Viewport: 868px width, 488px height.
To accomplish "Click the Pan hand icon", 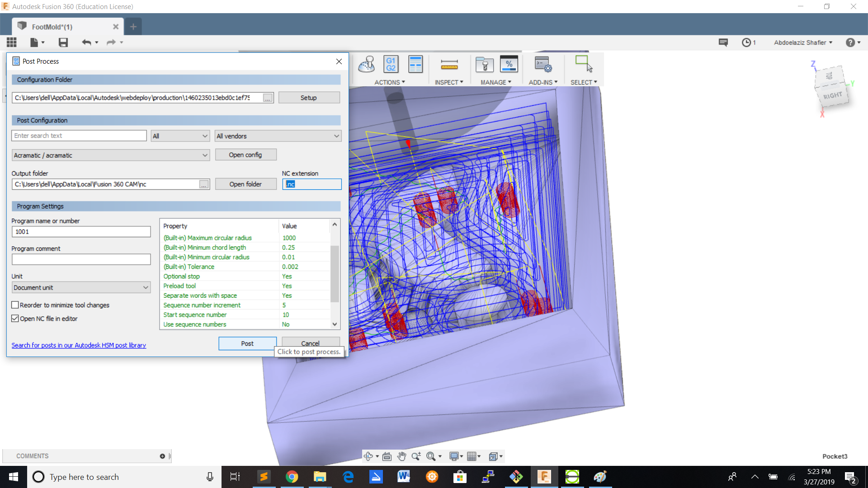I will [401, 456].
